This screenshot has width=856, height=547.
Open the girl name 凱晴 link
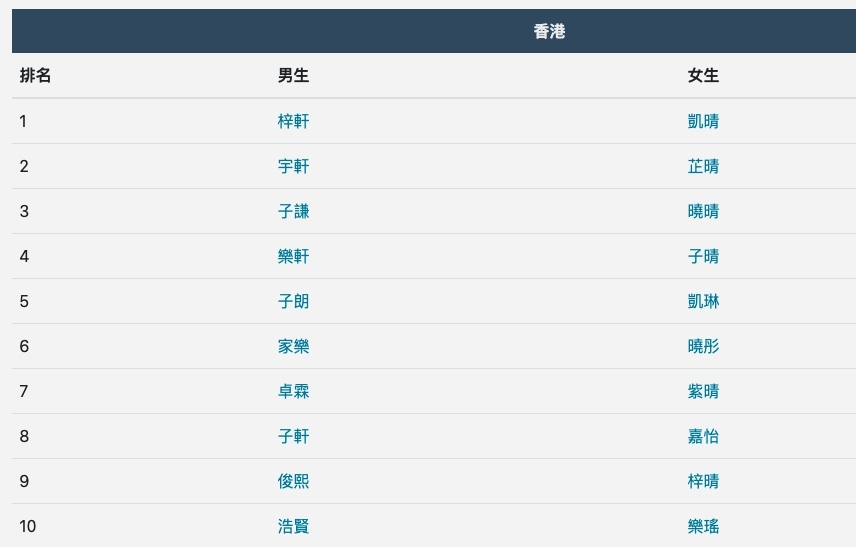point(703,121)
